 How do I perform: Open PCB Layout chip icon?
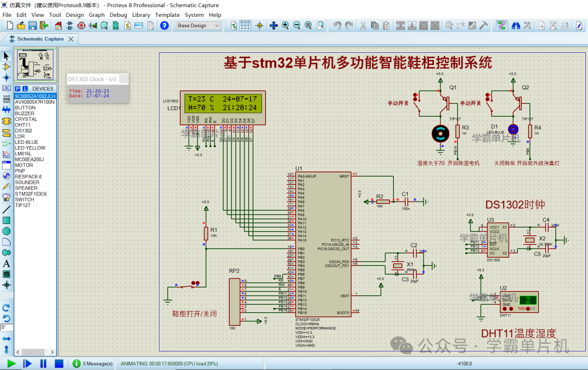pos(81,26)
